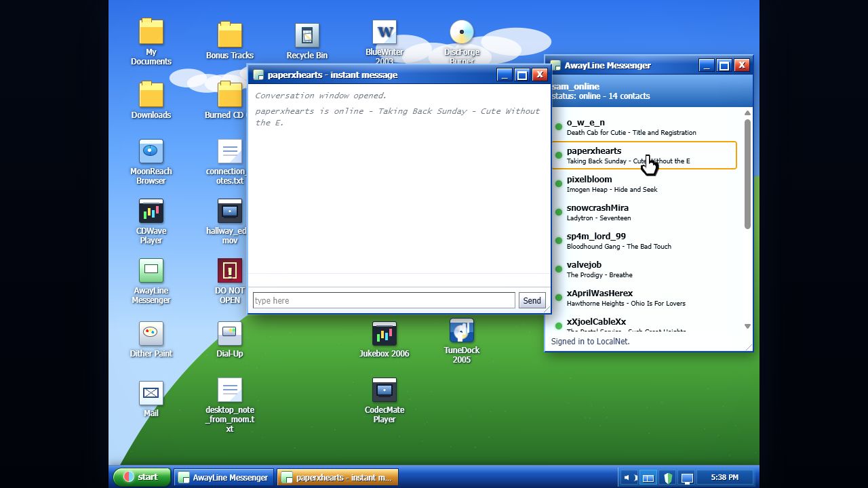
Task: Minimize the AwayLine Messenger window
Action: click(706, 65)
